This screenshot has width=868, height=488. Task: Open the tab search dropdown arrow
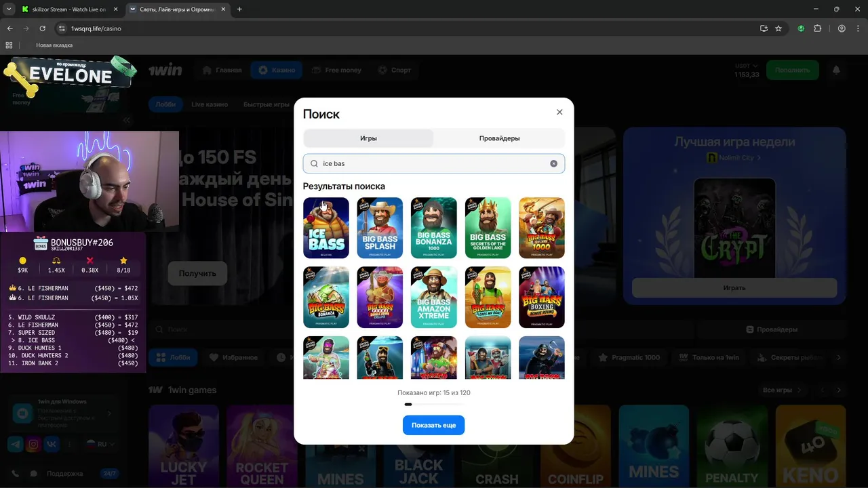coord(9,9)
